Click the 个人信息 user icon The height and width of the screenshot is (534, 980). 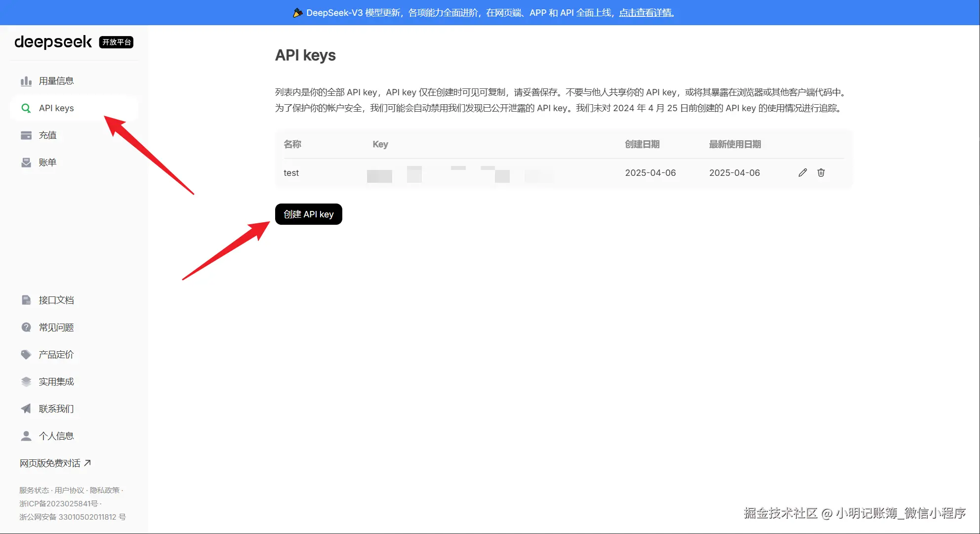(26, 436)
